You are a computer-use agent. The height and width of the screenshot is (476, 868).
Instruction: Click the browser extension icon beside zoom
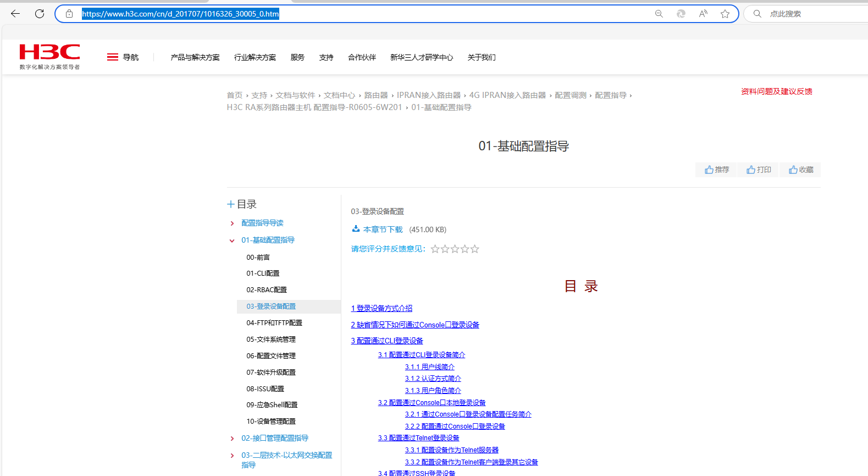[681, 14]
